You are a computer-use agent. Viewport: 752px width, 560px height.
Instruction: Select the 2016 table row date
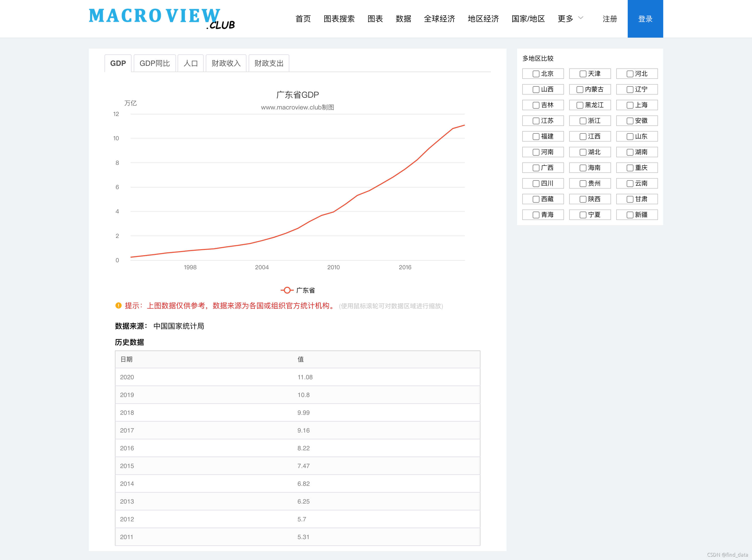tap(127, 448)
